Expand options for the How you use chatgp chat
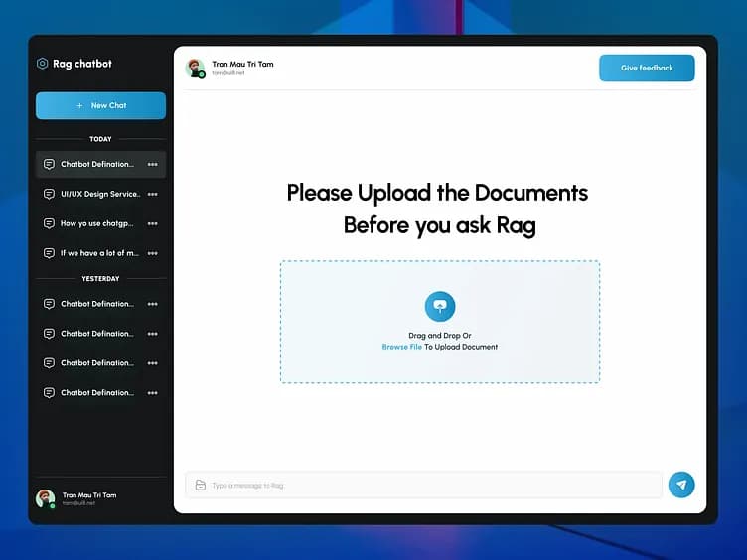The height and width of the screenshot is (560, 747). click(x=152, y=223)
